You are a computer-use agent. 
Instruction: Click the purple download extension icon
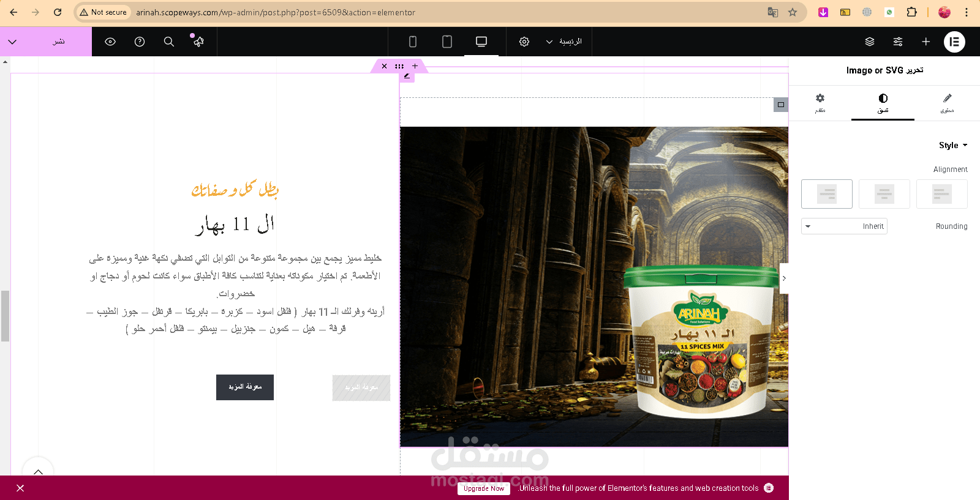point(823,12)
